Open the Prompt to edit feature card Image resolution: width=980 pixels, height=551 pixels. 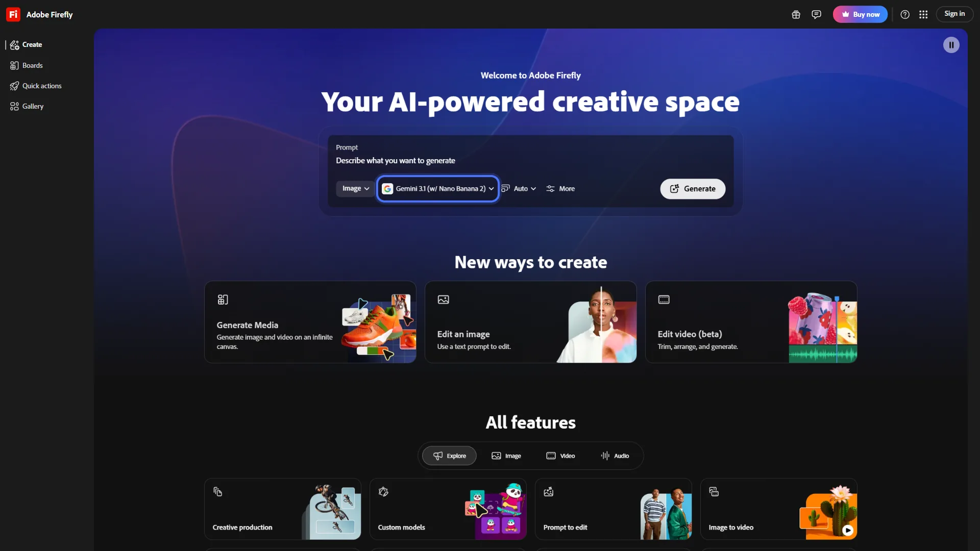[614, 509]
